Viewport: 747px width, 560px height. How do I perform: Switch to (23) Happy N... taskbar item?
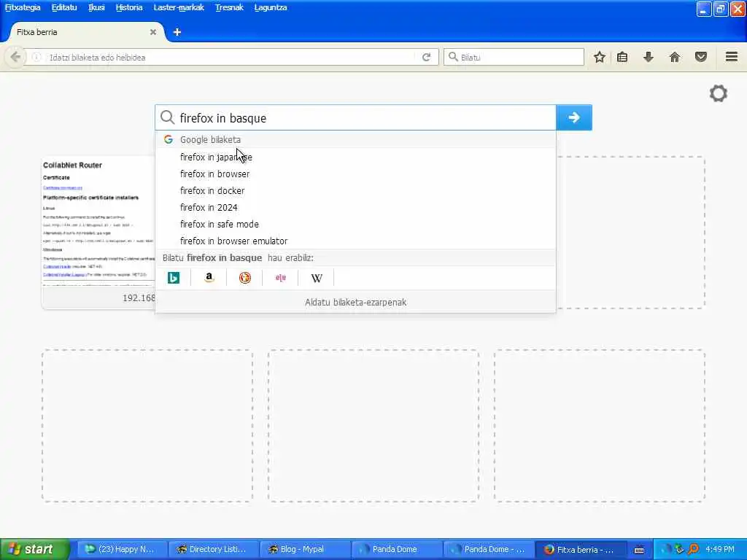tap(122, 549)
